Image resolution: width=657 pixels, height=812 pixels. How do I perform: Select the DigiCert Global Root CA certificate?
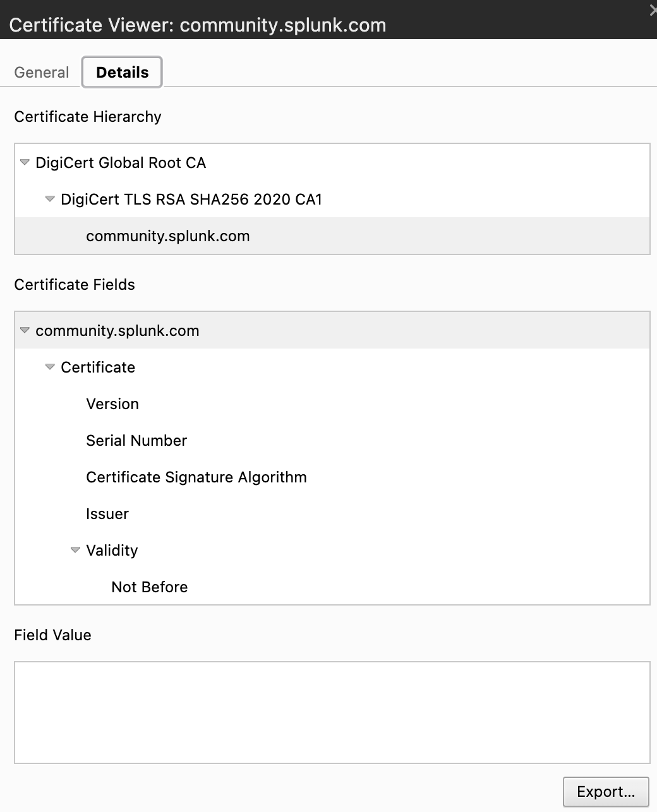(120, 162)
